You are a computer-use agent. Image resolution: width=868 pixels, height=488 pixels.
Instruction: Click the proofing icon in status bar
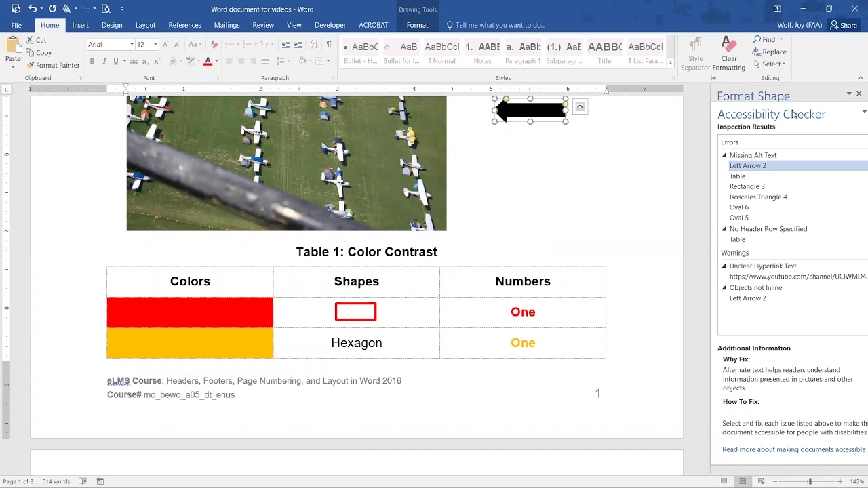click(x=83, y=481)
